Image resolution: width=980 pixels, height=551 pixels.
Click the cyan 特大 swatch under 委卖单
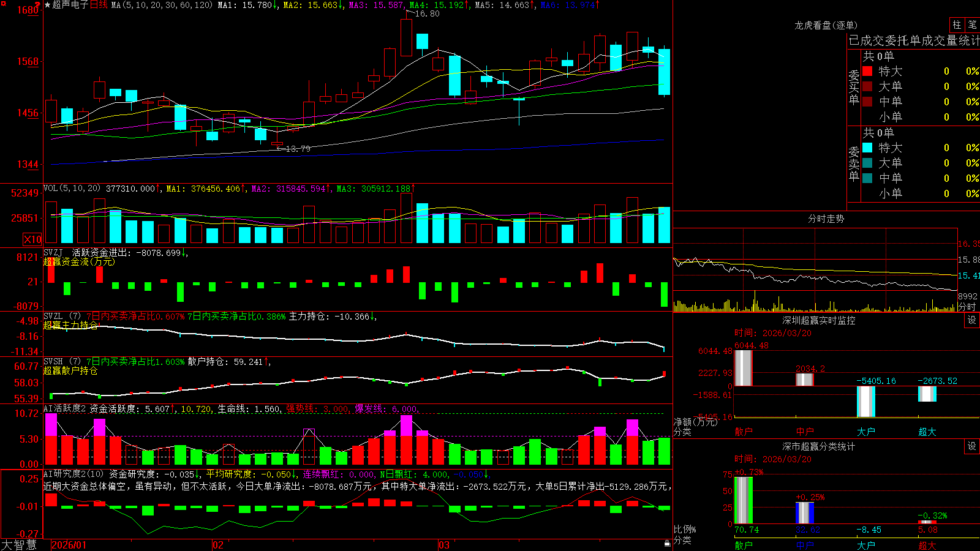pyautogui.click(x=867, y=148)
